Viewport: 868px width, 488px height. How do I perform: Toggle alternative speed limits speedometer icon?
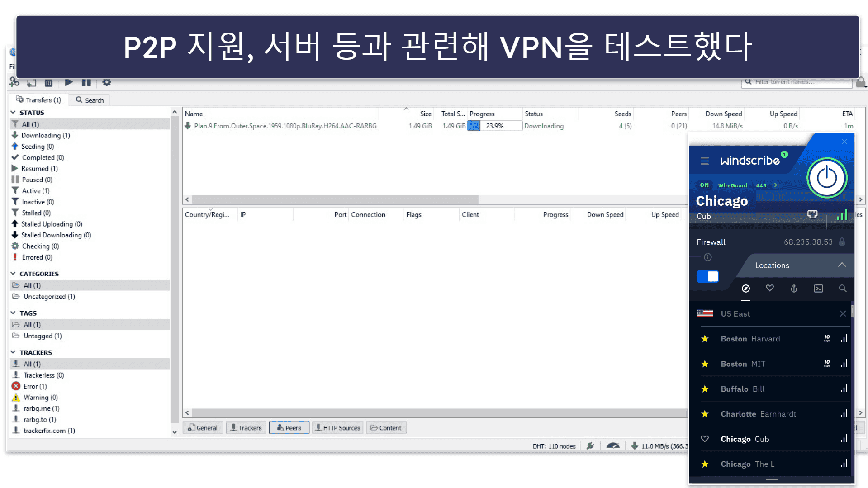pyautogui.click(x=613, y=446)
